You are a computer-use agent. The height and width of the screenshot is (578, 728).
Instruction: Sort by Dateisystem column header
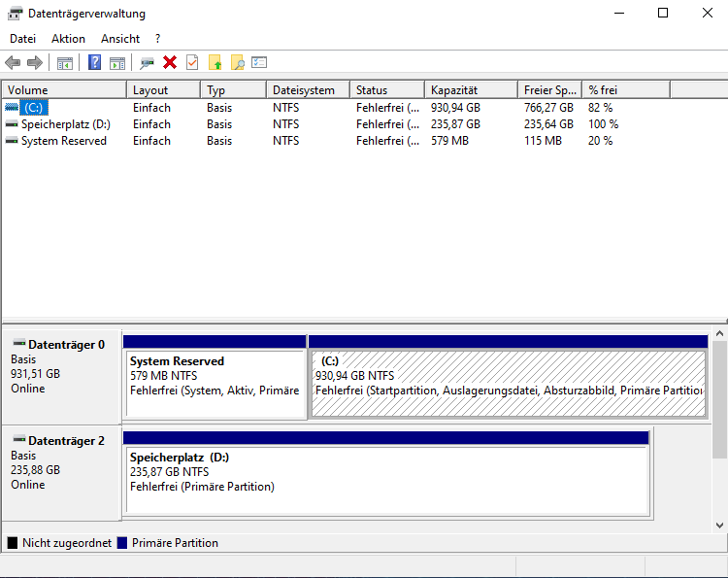307,90
